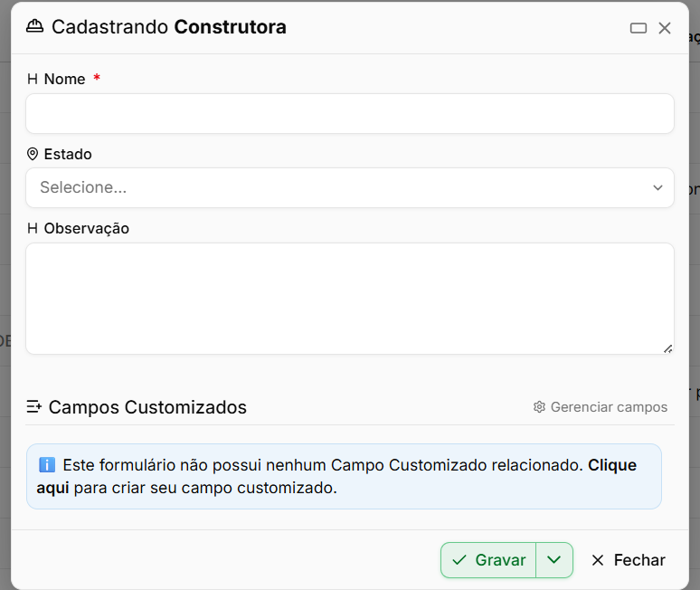Save the form with the Gravar button
This screenshot has width=700, height=590.
[x=488, y=560]
